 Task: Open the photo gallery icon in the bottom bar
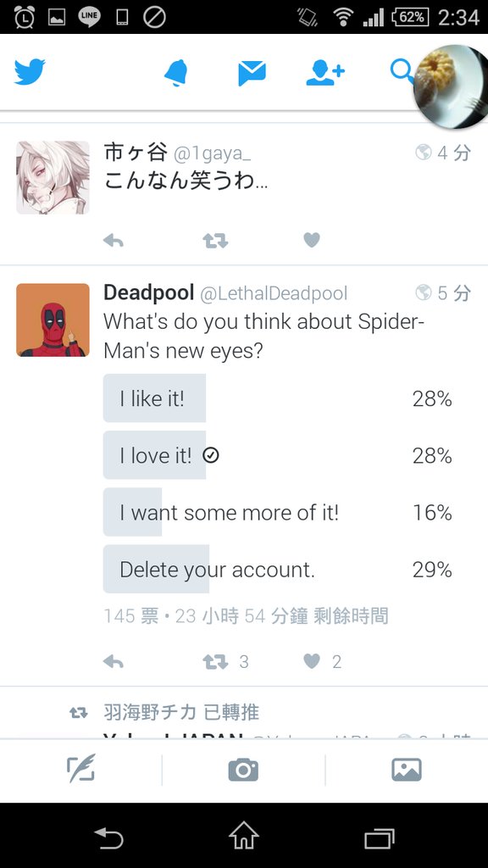[407, 770]
